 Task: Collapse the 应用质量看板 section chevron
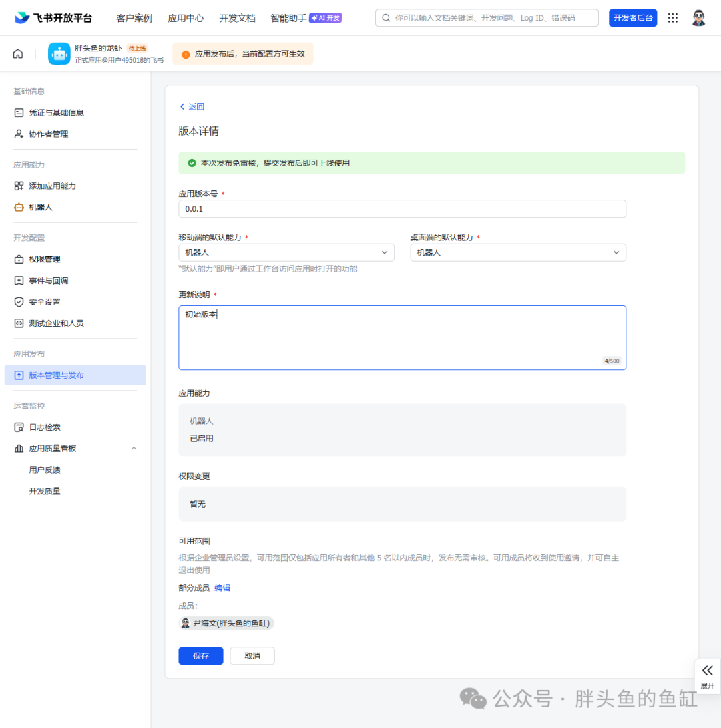click(x=134, y=449)
